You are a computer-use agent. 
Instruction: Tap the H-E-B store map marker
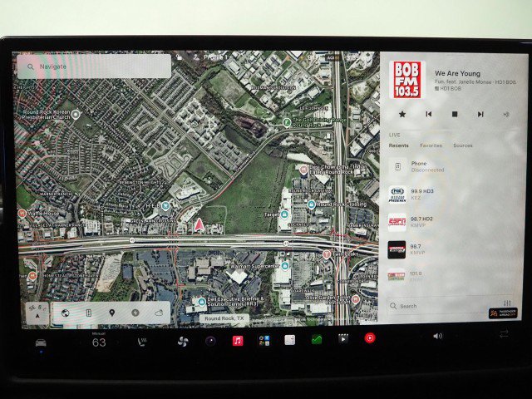coord(165,206)
